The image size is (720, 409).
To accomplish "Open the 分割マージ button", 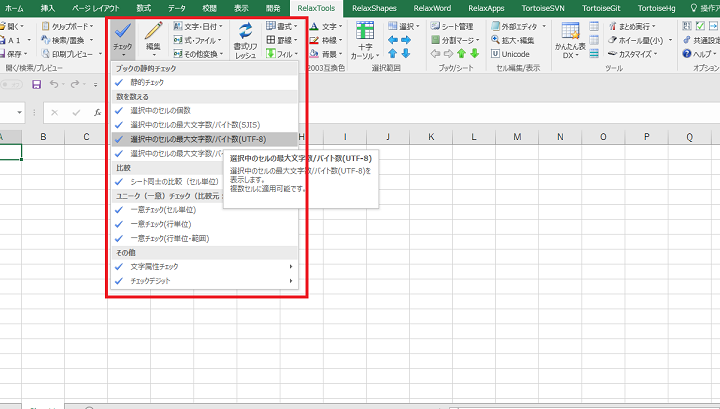I will click(x=456, y=40).
